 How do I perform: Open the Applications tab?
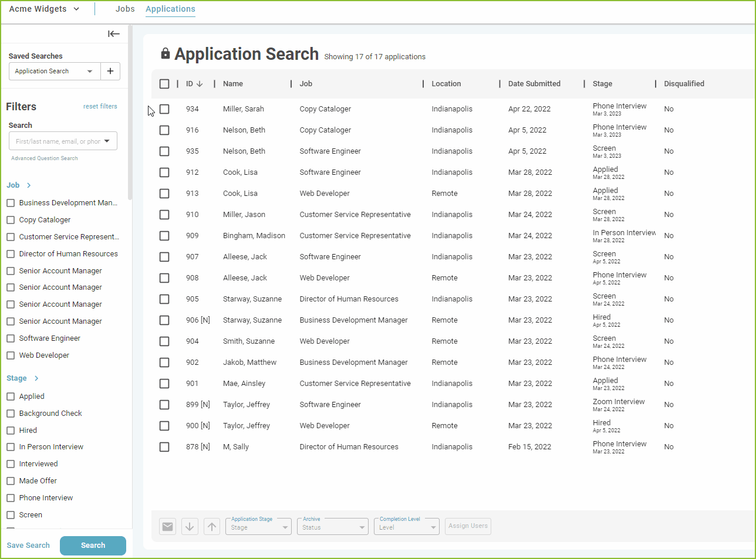[x=170, y=9]
